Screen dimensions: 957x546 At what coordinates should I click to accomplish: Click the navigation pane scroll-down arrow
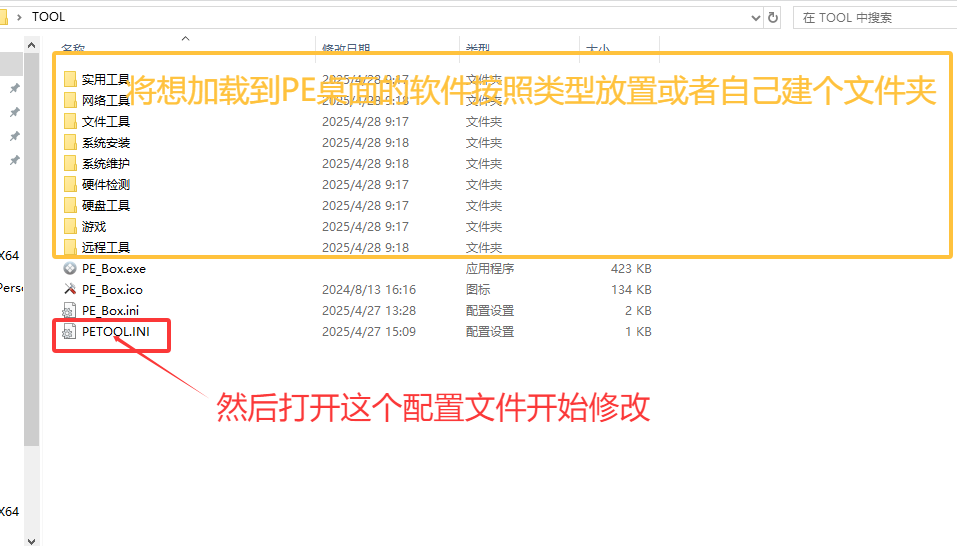coord(31,539)
